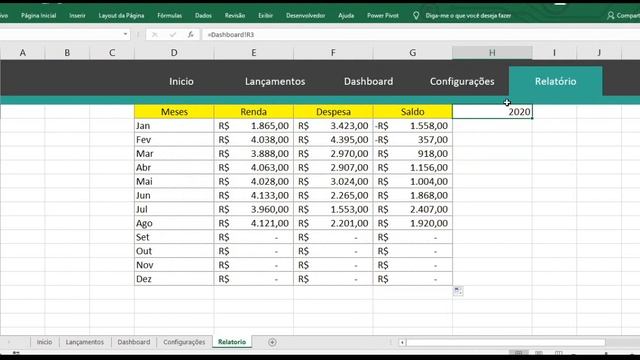Select the Meses header cell
The height and width of the screenshot is (360, 640).
(x=174, y=112)
